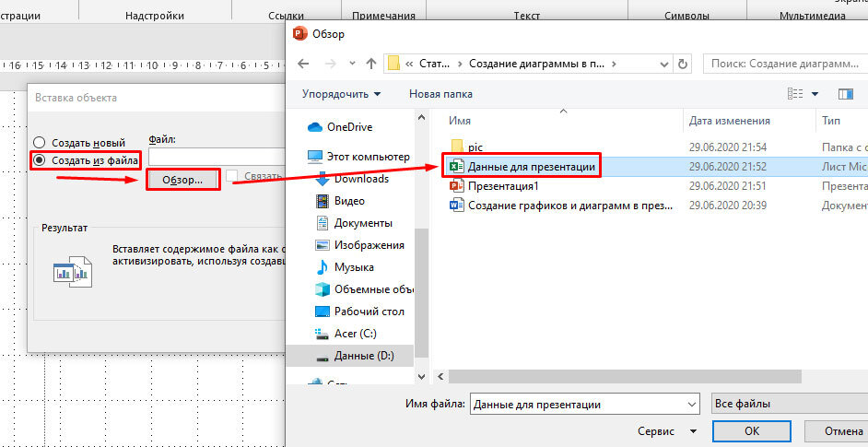
Task: Click the Обзор... button
Action: 183,180
